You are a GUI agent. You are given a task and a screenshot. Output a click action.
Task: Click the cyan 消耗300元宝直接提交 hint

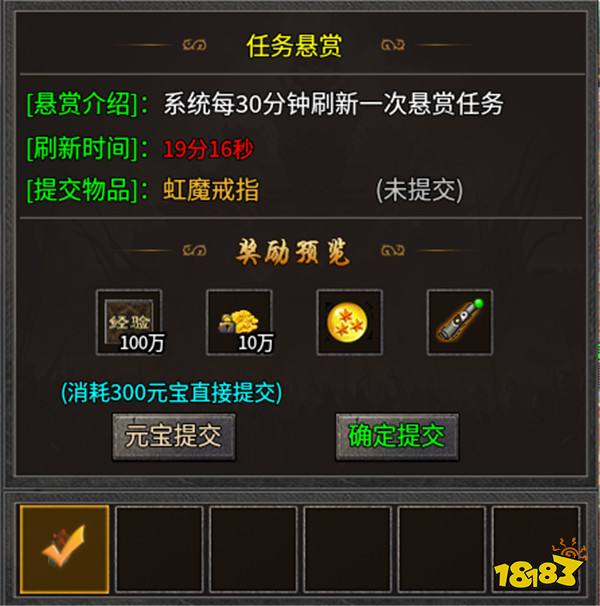(172, 393)
